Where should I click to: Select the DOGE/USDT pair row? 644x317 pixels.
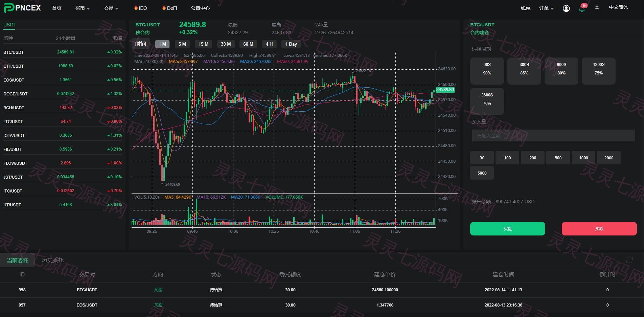tap(63, 94)
